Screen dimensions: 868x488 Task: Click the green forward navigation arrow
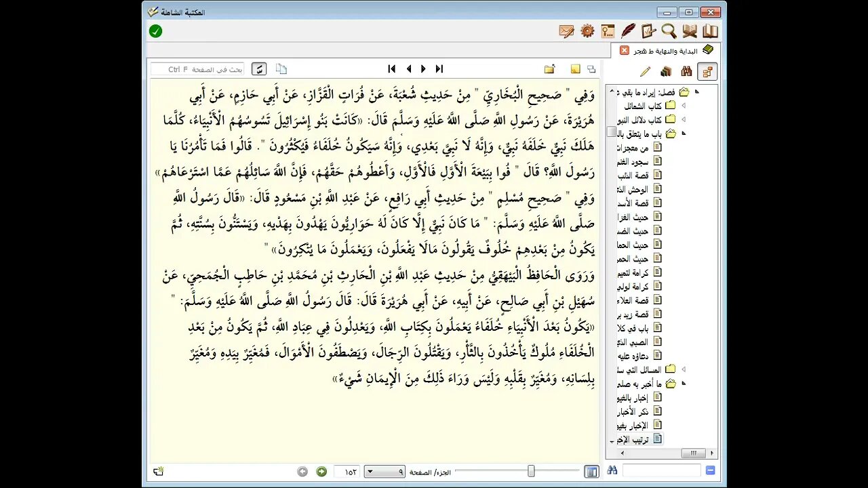pos(321,471)
